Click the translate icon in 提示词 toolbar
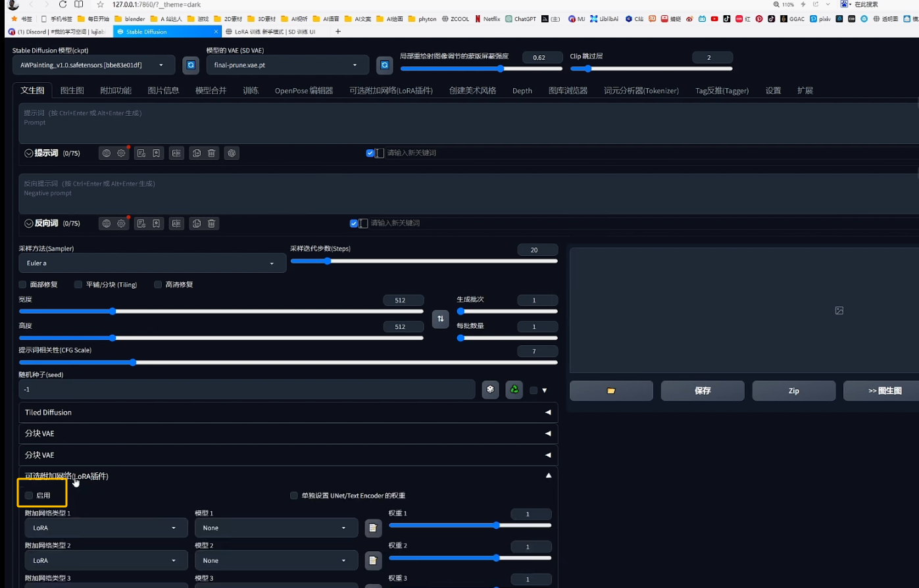The image size is (919, 588). [x=176, y=153]
